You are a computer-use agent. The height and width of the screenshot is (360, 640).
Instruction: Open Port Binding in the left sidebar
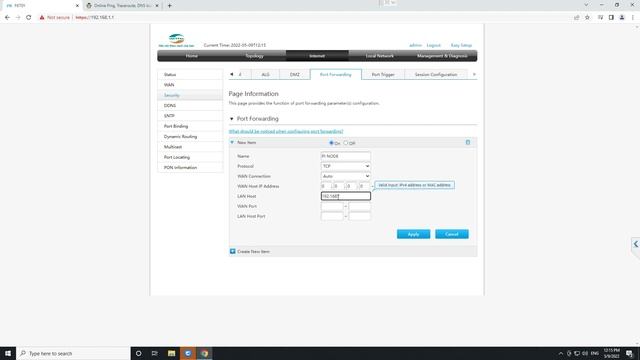(190, 127)
